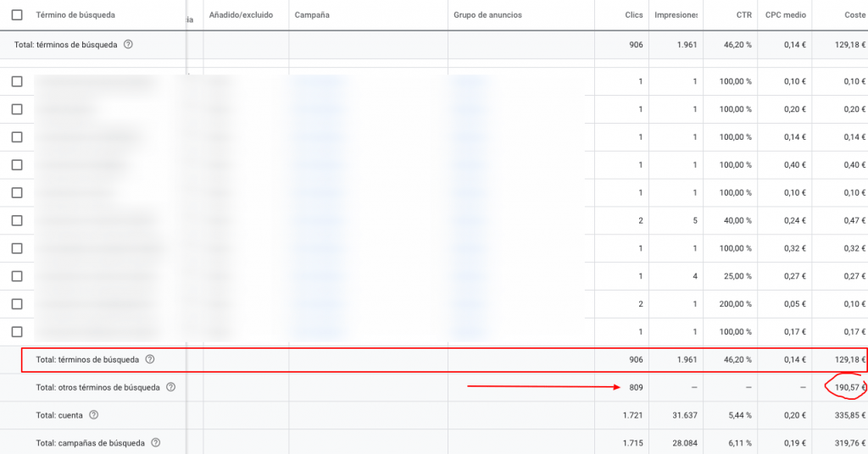Screen dimensions: 868x454
Task: Tick the select-all checkbox in the header
Action: click(17, 15)
